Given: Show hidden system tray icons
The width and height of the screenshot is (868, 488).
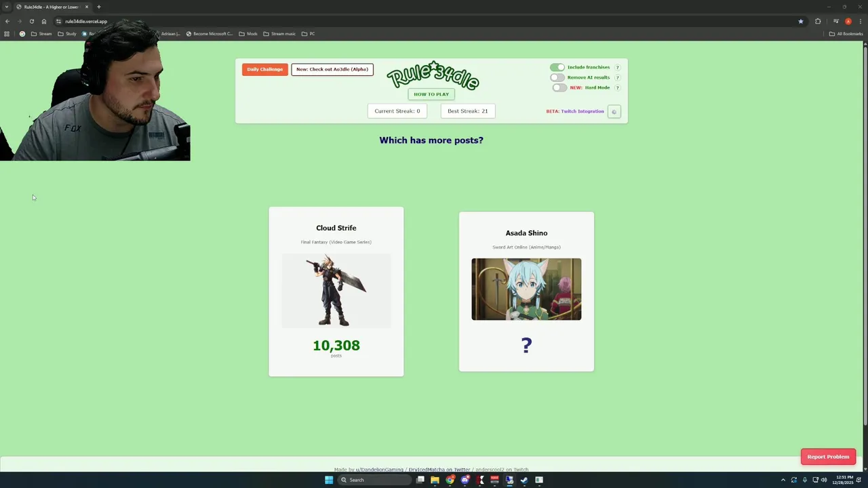Looking at the screenshot, I should click(x=783, y=480).
